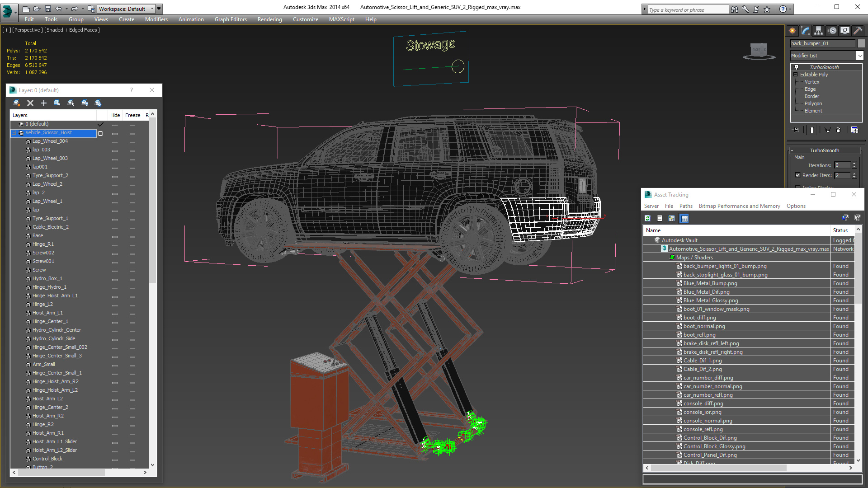The height and width of the screenshot is (488, 868).
Task: Select Polygon sub-object level in stack
Action: 813,103
